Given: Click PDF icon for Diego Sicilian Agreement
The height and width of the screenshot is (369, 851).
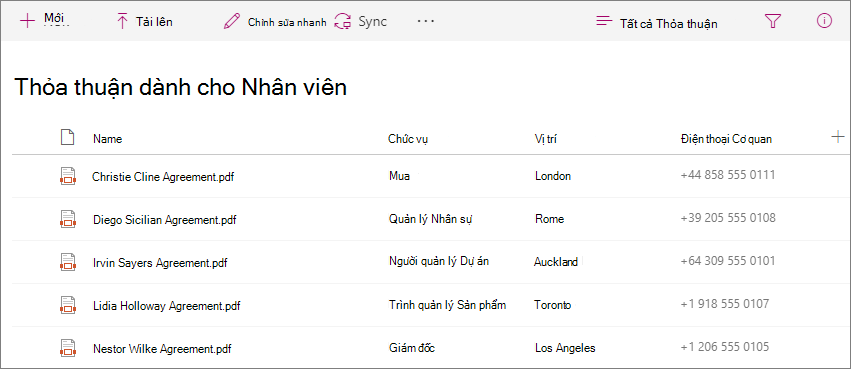Looking at the screenshot, I should click(67, 219).
